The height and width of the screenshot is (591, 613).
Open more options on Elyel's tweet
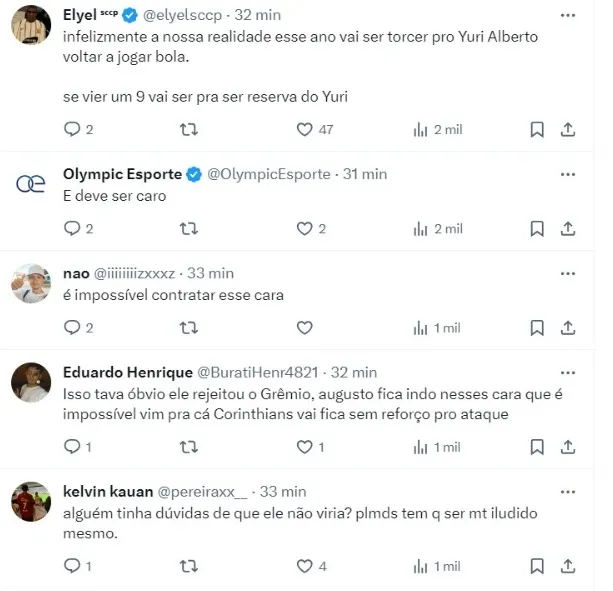click(567, 16)
